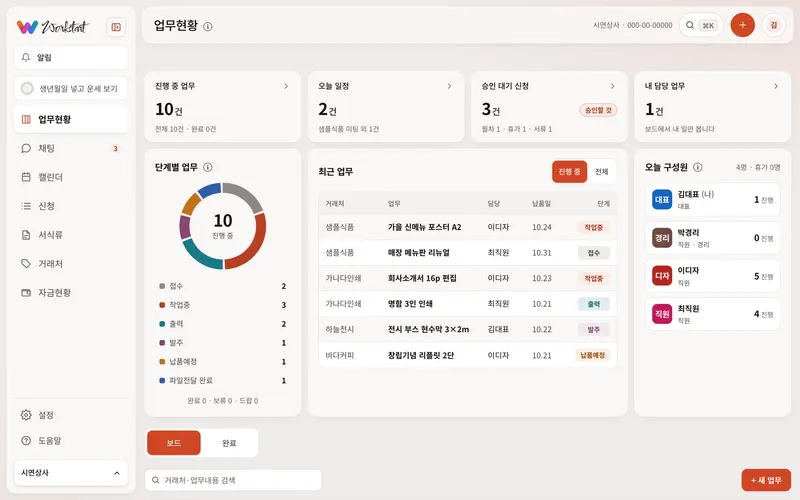Click the 설정 gear icon

tap(26, 415)
